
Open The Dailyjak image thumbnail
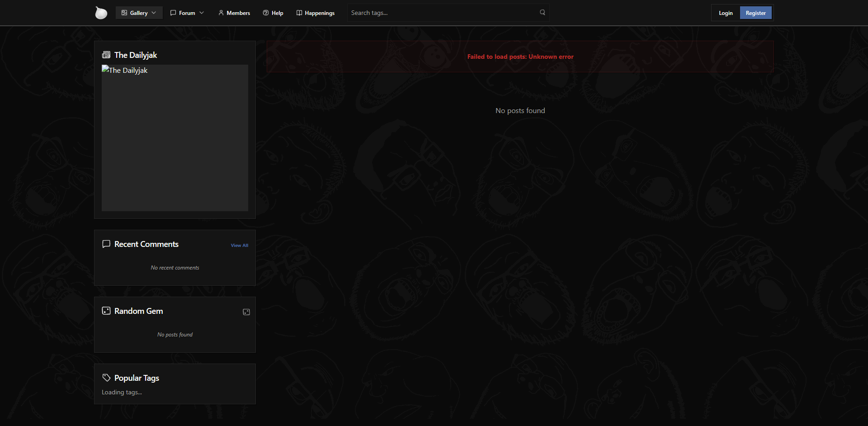coord(175,138)
